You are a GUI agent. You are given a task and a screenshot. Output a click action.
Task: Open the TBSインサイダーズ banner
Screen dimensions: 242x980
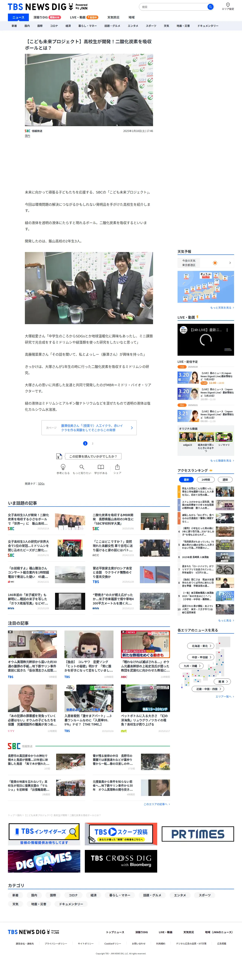(x=44, y=834)
